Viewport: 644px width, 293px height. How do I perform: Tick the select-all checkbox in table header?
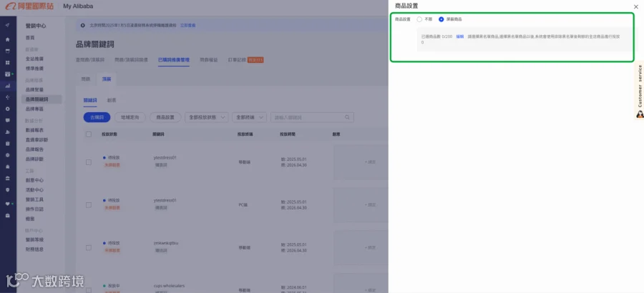pyautogui.click(x=89, y=134)
